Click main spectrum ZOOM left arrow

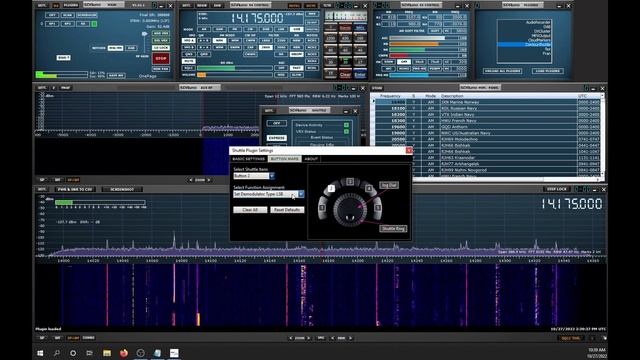point(291,338)
